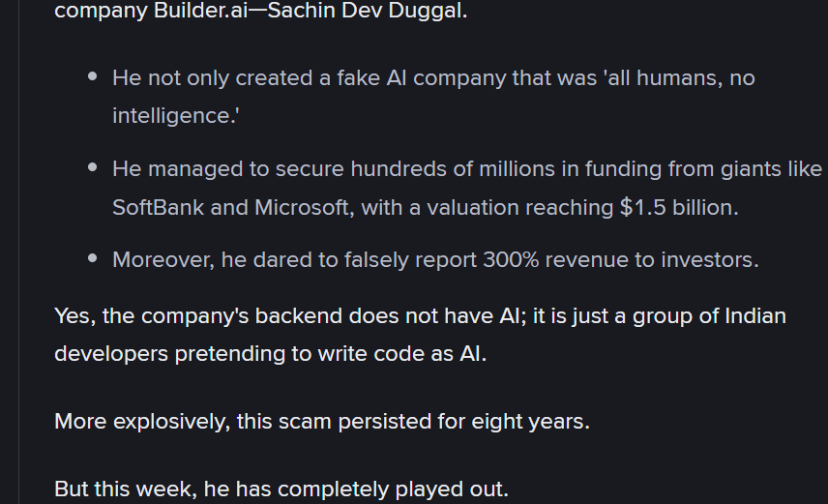Click the third bullet point marker

pos(93,258)
